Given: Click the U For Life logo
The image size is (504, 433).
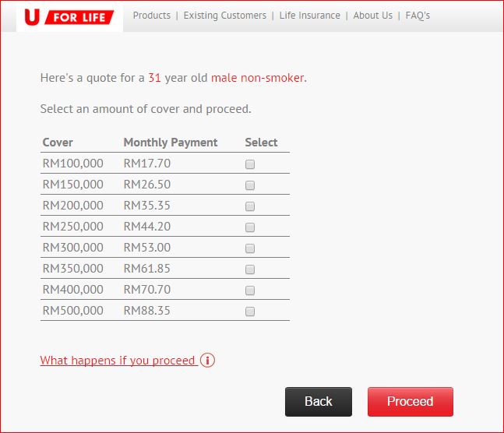Looking at the screenshot, I should pos(69,16).
